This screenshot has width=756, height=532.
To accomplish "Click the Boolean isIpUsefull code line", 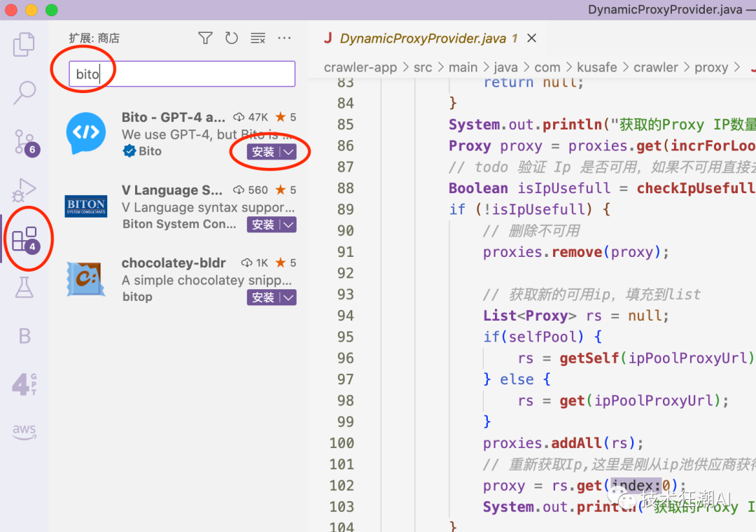I will tap(602, 188).
